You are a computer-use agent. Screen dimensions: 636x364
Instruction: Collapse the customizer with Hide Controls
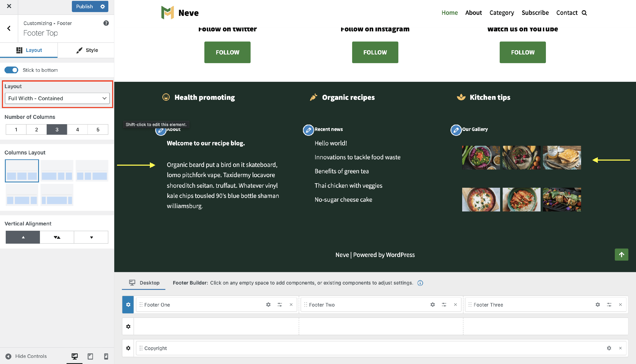pyautogui.click(x=26, y=356)
